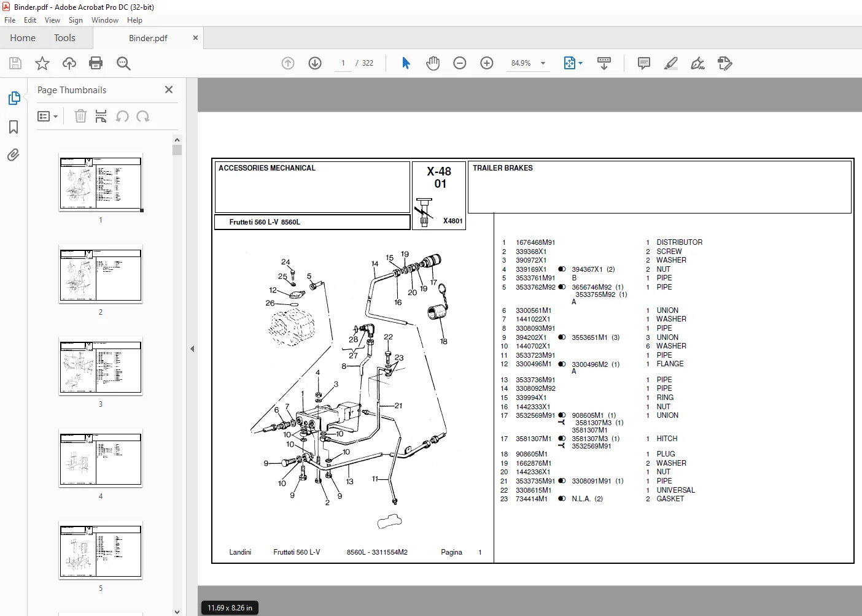Open the Attachments paperclip panel
Image resolution: width=862 pixels, height=616 pixels.
pyautogui.click(x=14, y=155)
